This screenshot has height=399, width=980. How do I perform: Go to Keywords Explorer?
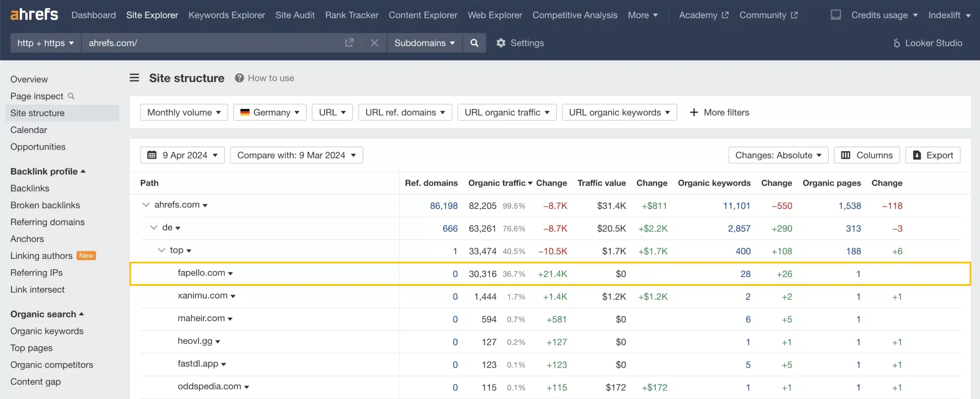pyautogui.click(x=227, y=15)
